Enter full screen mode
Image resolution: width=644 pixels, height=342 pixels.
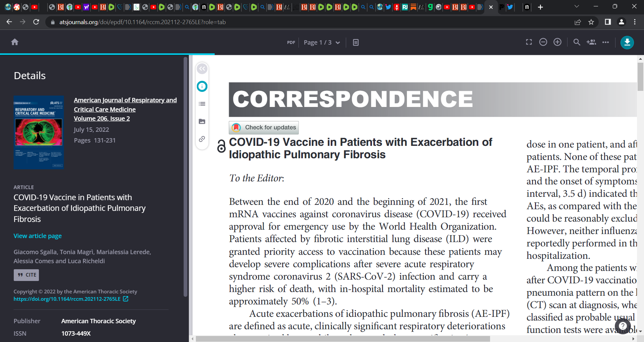click(x=529, y=42)
